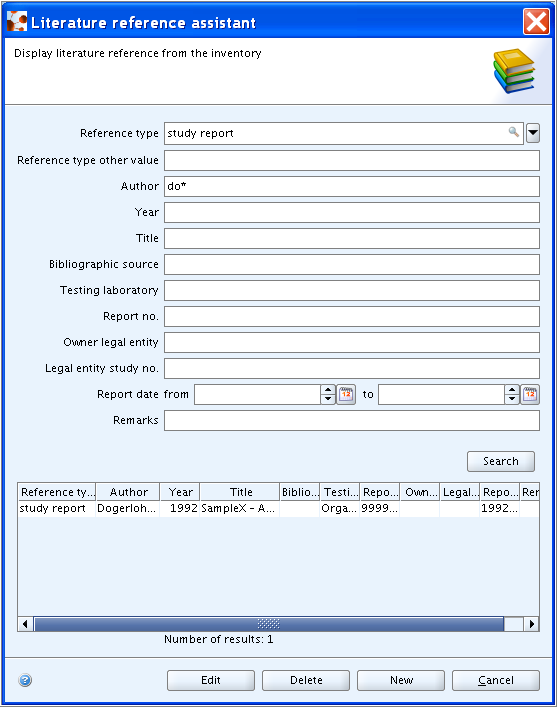The width and height of the screenshot is (557, 707).
Task: Sort by the Year column header
Action: 180,492
